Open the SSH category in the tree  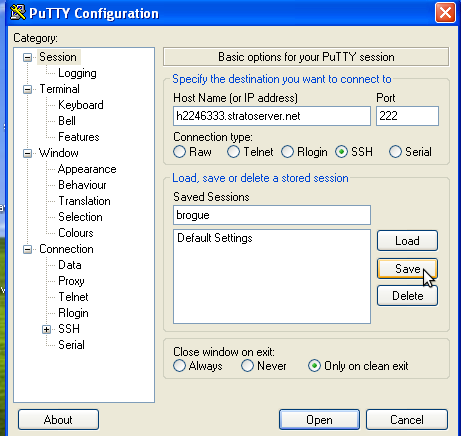click(x=69, y=329)
